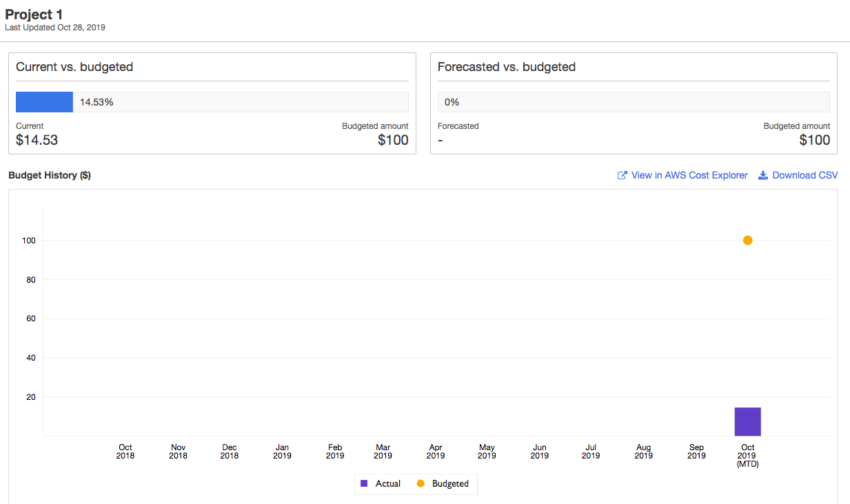The image size is (850, 504).
Task: Click the Jan 2019 axis label
Action: click(x=282, y=452)
